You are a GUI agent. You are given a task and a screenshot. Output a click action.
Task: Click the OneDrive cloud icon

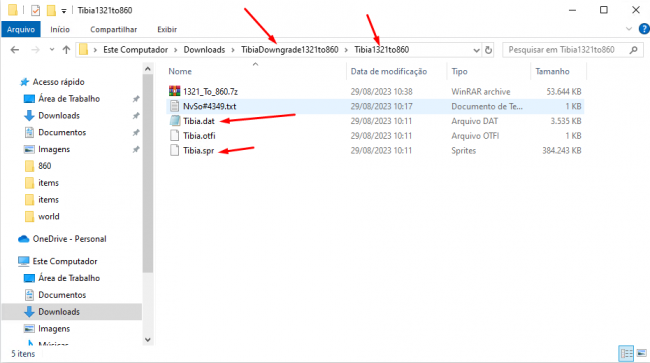[24, 239]
